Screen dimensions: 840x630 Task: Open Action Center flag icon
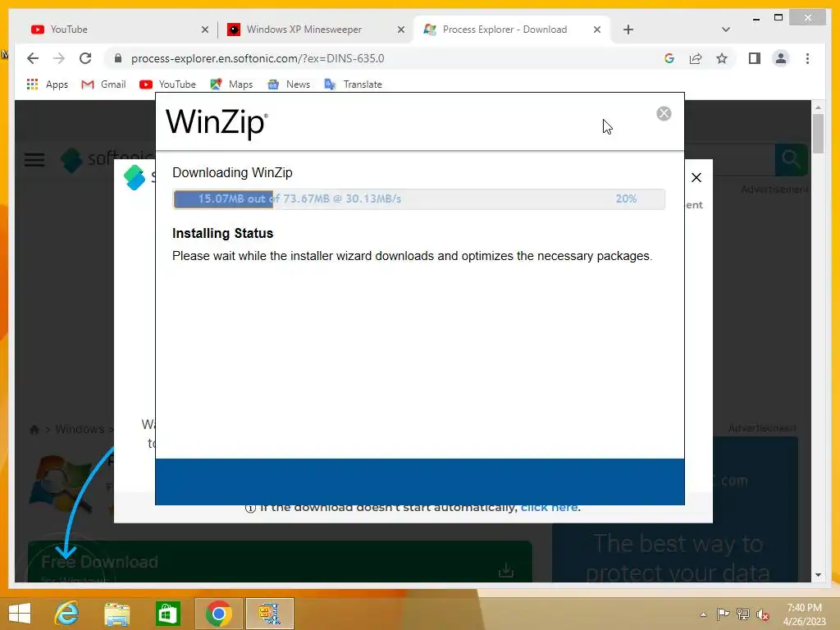tap(723, 614)
